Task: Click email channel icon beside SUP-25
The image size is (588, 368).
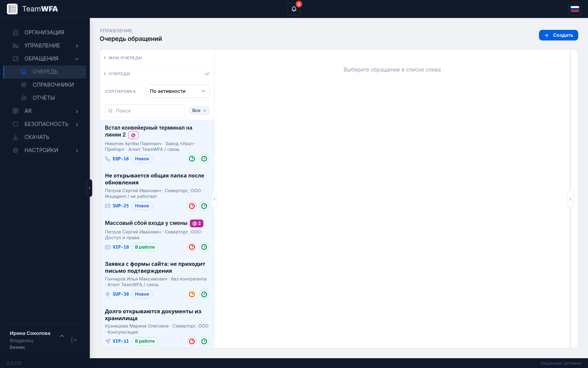Action: [x=108, y=206]
